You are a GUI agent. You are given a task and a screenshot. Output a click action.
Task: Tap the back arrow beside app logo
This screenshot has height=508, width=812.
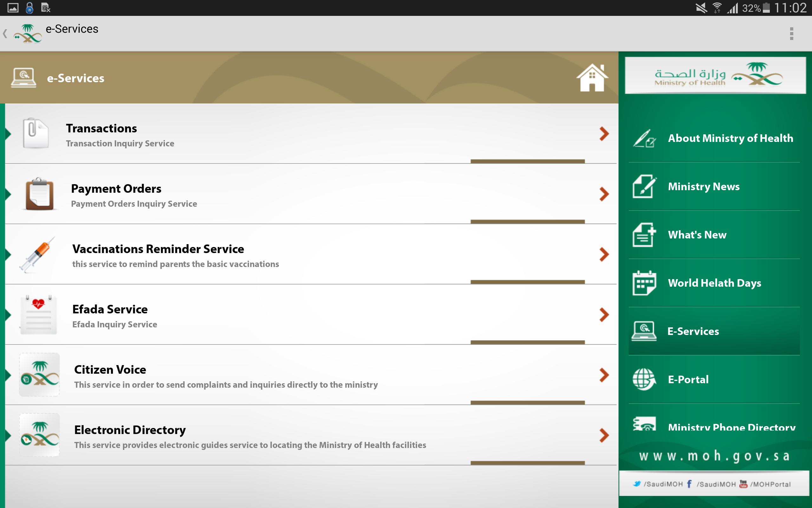[x=5, y=34]
